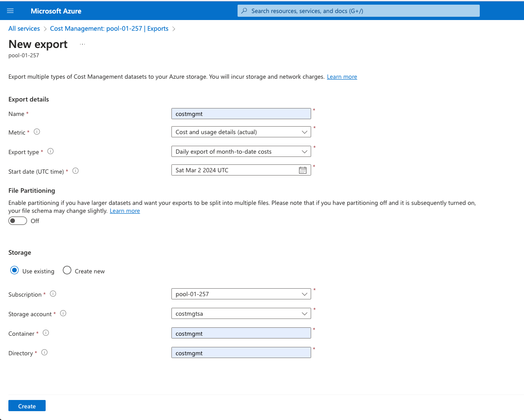Open the calendar date picker icon

303,170
